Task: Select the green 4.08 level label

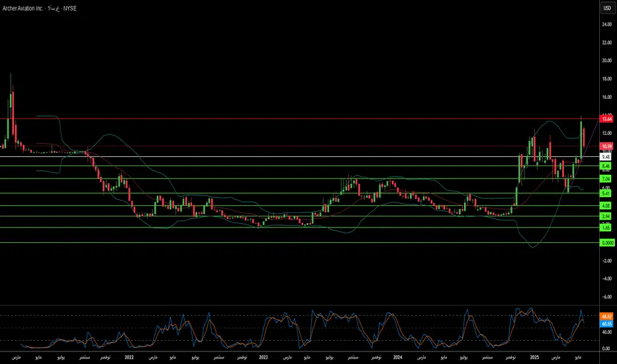Action: tap(606, 206)
